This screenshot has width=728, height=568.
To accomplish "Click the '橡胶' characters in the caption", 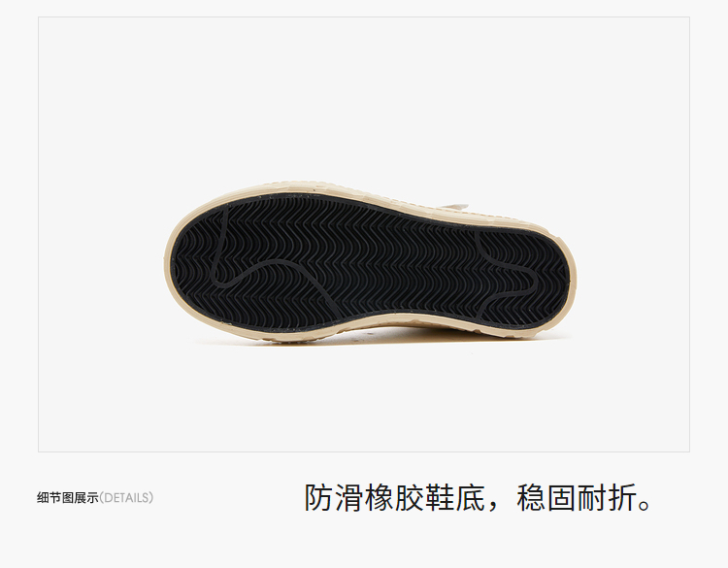I will 395,497.
